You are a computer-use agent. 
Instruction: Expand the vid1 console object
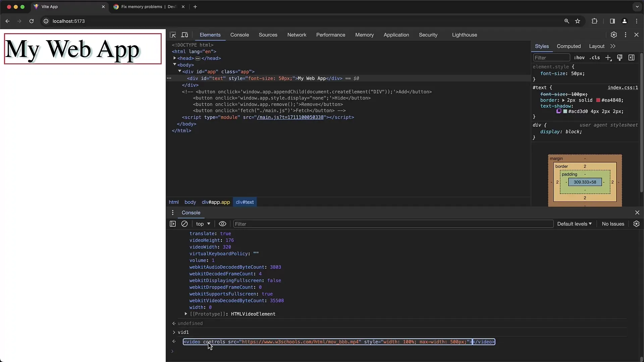pos(174,331)
